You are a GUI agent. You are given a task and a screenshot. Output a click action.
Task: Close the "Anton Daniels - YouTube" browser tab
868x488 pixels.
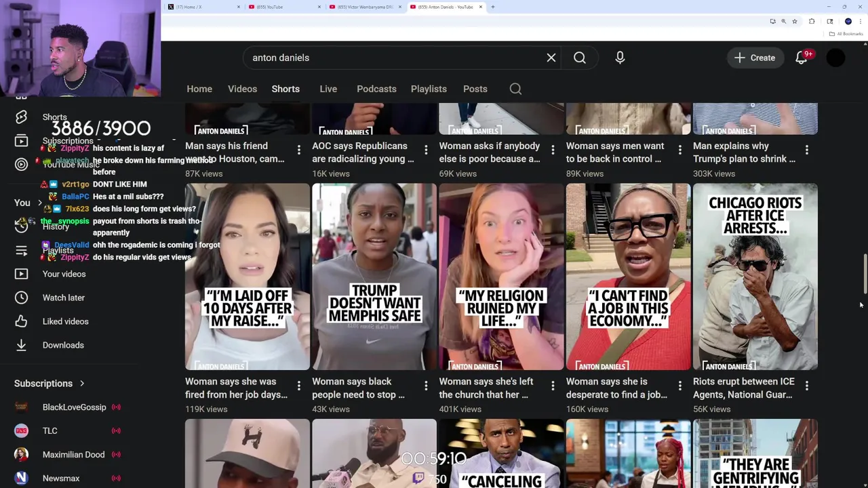coord(481,7)
